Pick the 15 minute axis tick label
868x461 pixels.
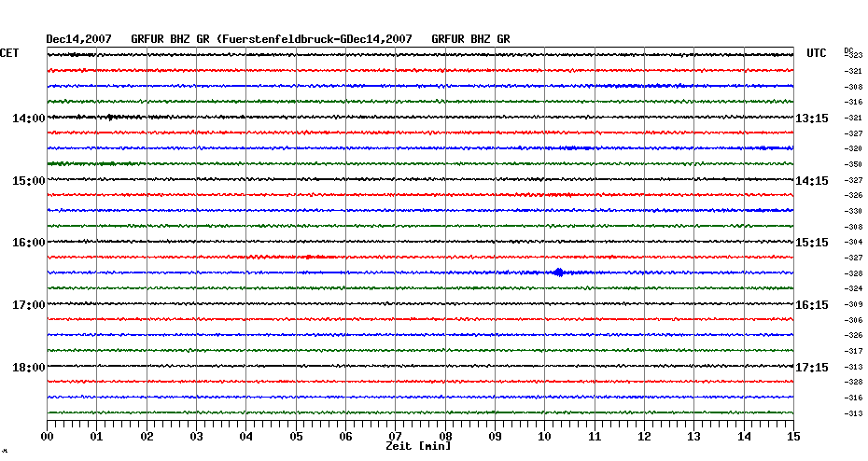pos(794,437)
